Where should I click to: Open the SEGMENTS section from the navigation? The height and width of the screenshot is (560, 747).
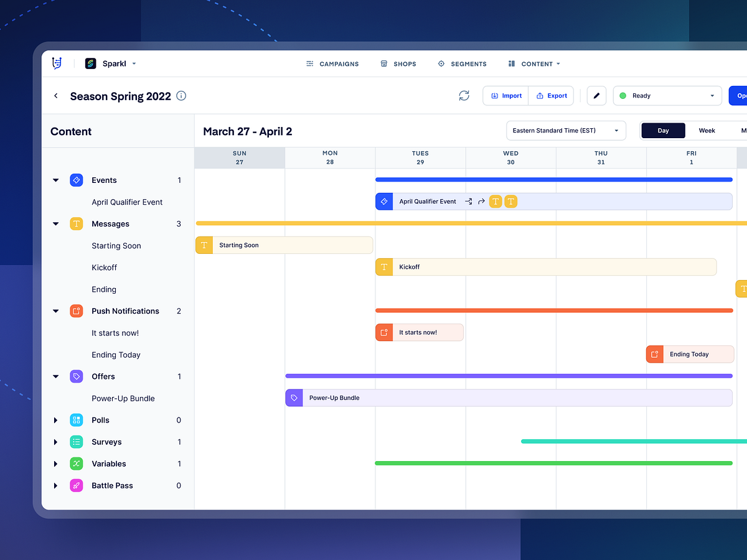(x=462, y=63)
